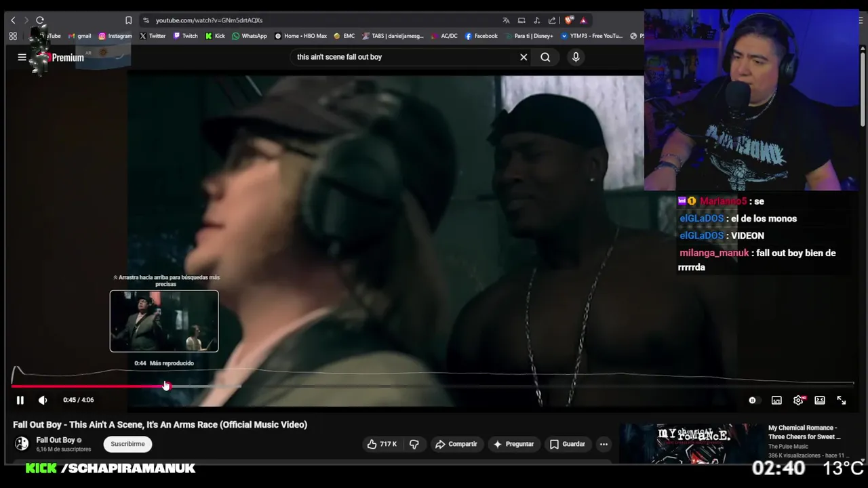Click the Preguntar button

(513, 444)
